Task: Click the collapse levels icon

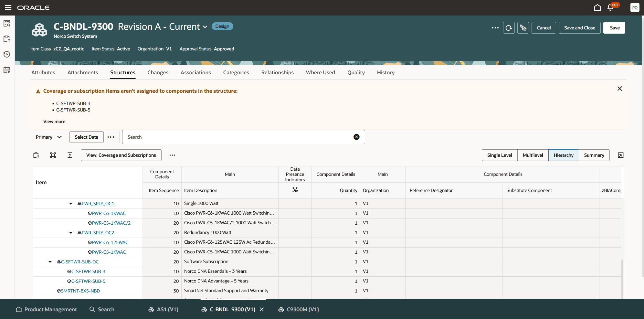Action: click(70, 155)
